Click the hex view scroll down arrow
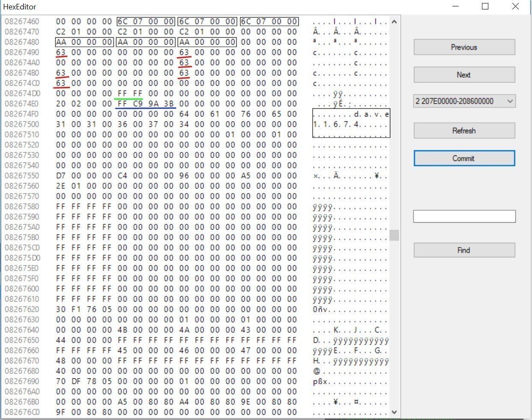This screenshot has width=532, height=420. point(394,412)
